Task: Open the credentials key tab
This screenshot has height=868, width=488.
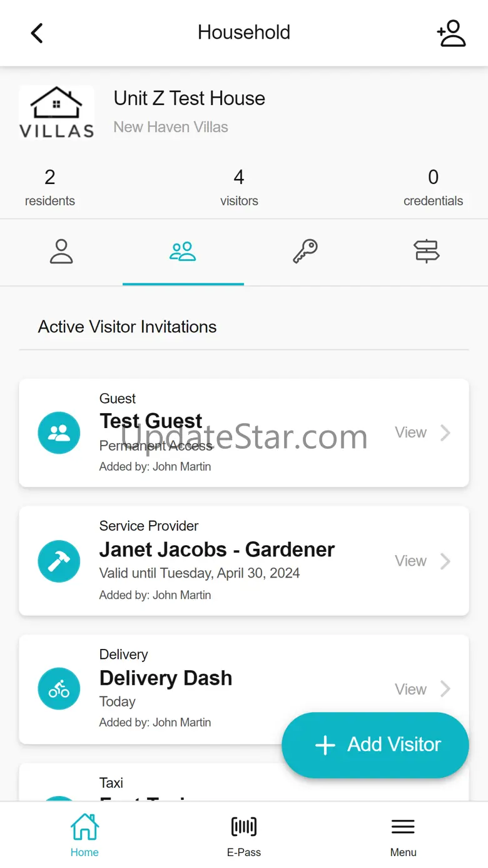Action: pos(305,252)
